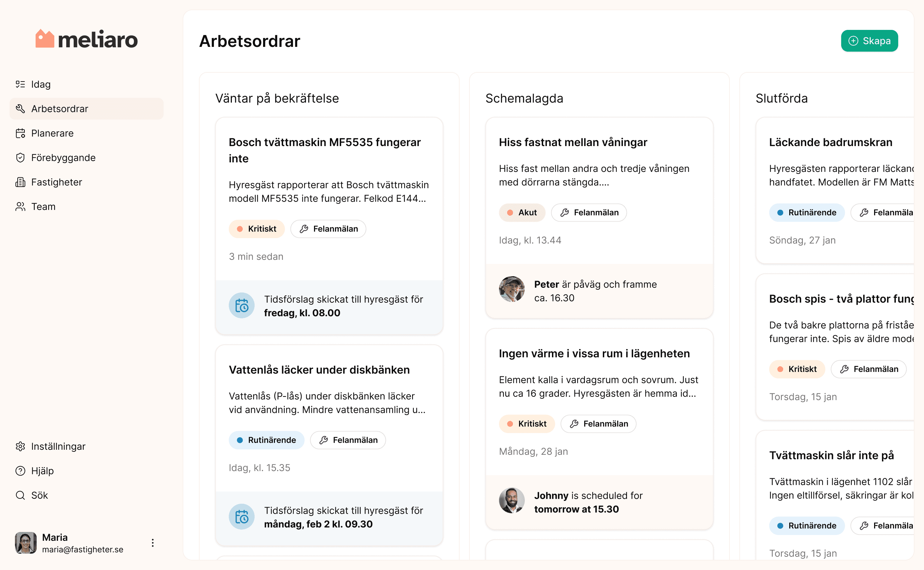Click the calendar badge on Bosch tvättmaskin card
Image resolution: width=924 pixels, height=570 pixels.
coord(241,305)
